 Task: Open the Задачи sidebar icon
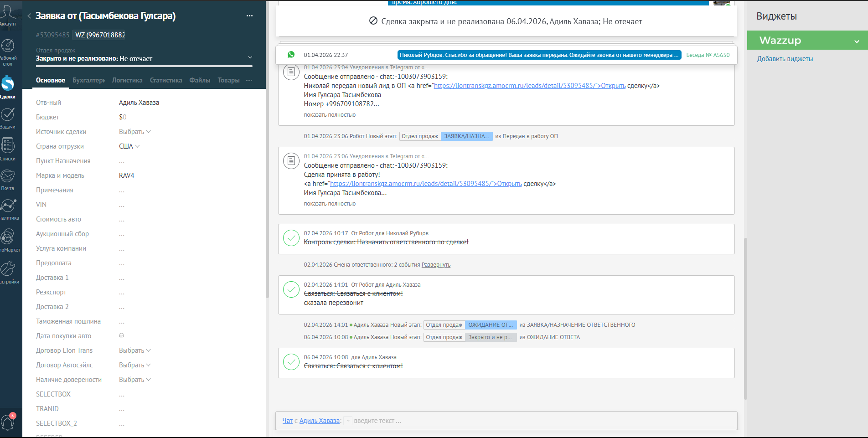[x=8, y=118]
